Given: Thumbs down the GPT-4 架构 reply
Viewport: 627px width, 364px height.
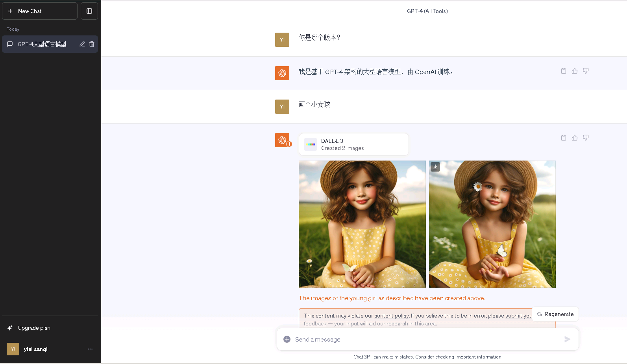Looking at the screenshot, I should coord(586,71).
